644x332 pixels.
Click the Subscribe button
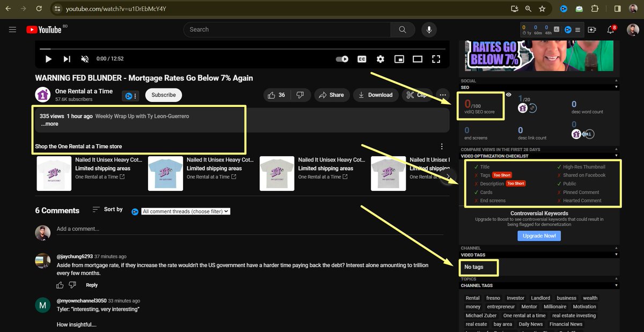(x=163, y=94)
